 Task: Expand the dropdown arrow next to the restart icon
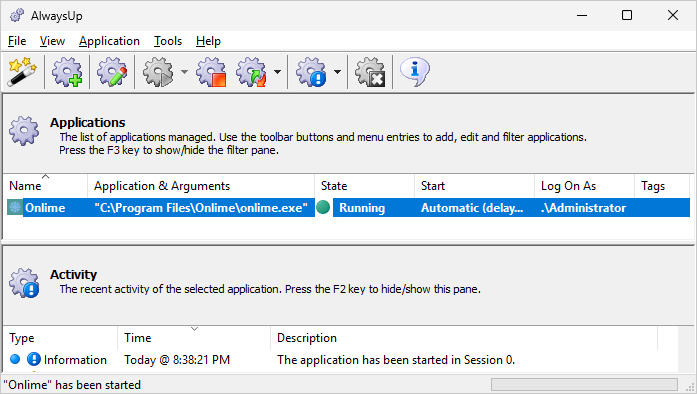[x=277, y=72]
